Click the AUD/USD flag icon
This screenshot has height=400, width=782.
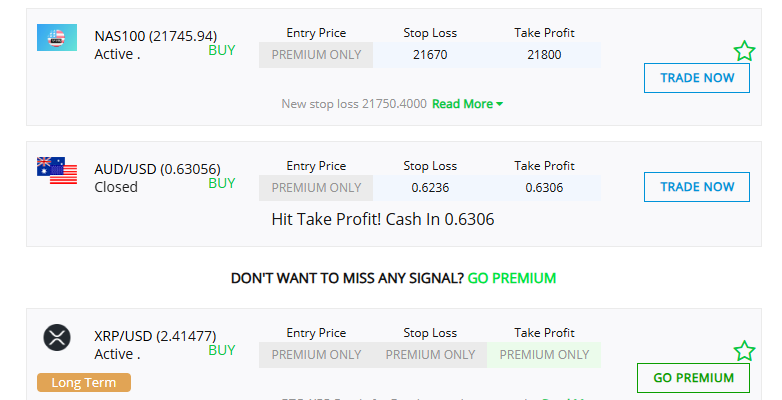pos(57,170)
